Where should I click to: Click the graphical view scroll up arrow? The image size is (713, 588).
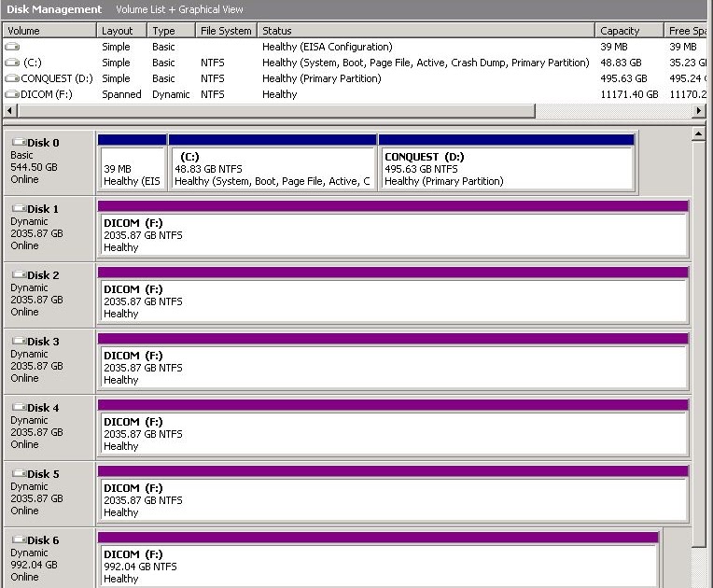click(698, 133)
